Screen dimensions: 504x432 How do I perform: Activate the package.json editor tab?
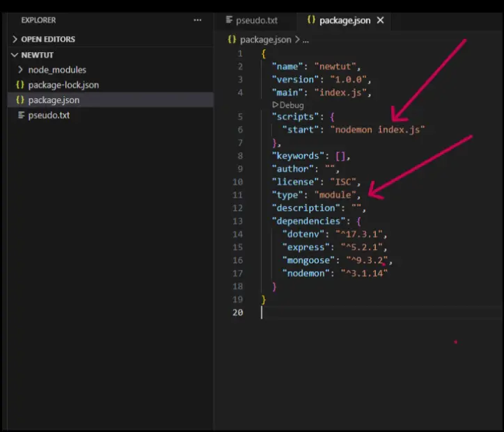(345, 21)
